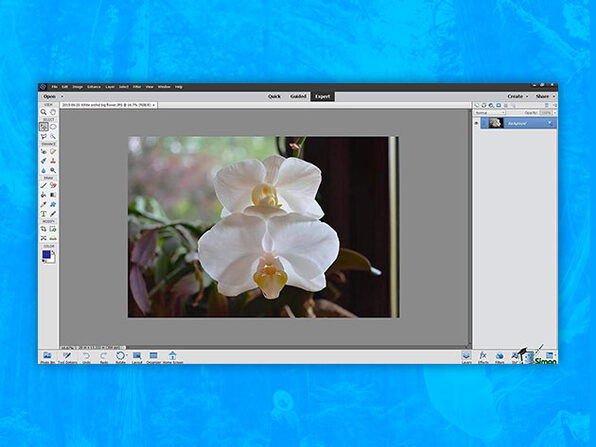The width and height of the screenshot is (596, 447).
Task: Click the Undo icon
Action: [86, 356]
